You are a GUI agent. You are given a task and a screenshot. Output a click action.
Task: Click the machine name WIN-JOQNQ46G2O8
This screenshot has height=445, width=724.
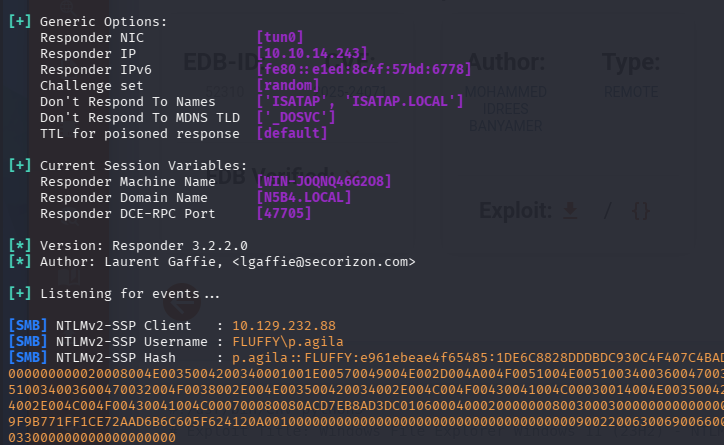(324, 181)
